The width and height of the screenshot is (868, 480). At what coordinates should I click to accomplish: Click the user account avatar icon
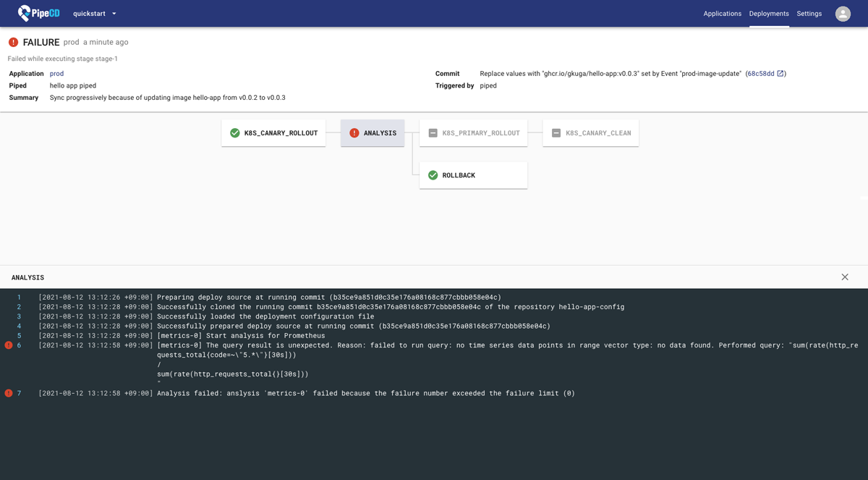click(843, 12)
